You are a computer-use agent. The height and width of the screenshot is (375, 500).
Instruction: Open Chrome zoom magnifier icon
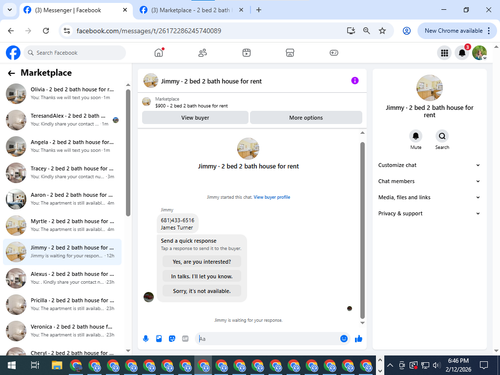click(366, 31)
